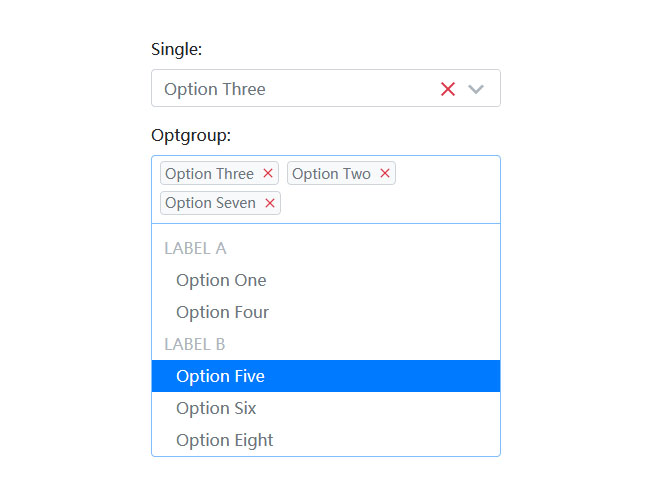
Task: Select Option Six in Label B
Action: [x=216, y=408]
